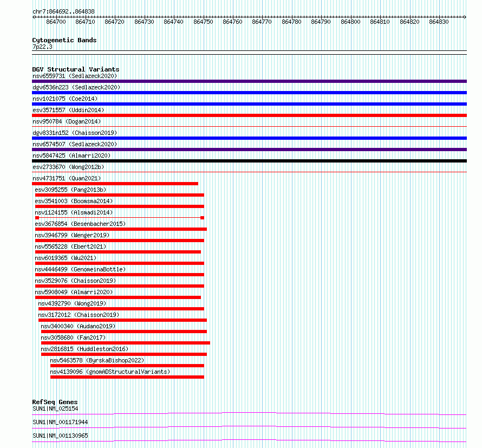
Task: Click the SUN1|NM_025154 transcript label
Action: click(x=55, y=408)
